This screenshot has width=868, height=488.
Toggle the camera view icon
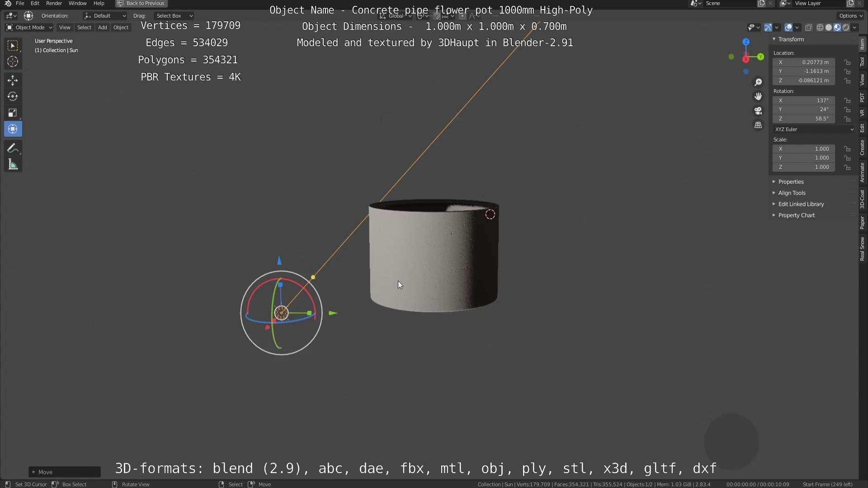coord(758,111)
